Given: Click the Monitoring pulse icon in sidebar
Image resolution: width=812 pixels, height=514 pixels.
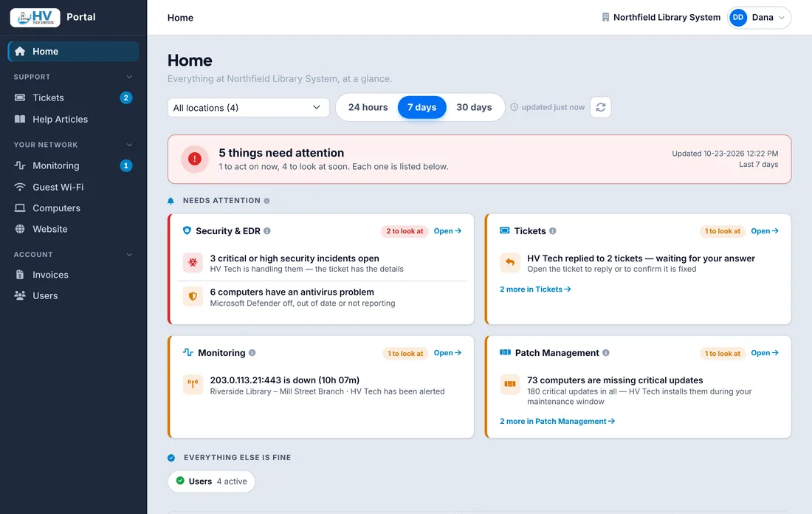Looking at the screenshot, I should pos(20,165).
